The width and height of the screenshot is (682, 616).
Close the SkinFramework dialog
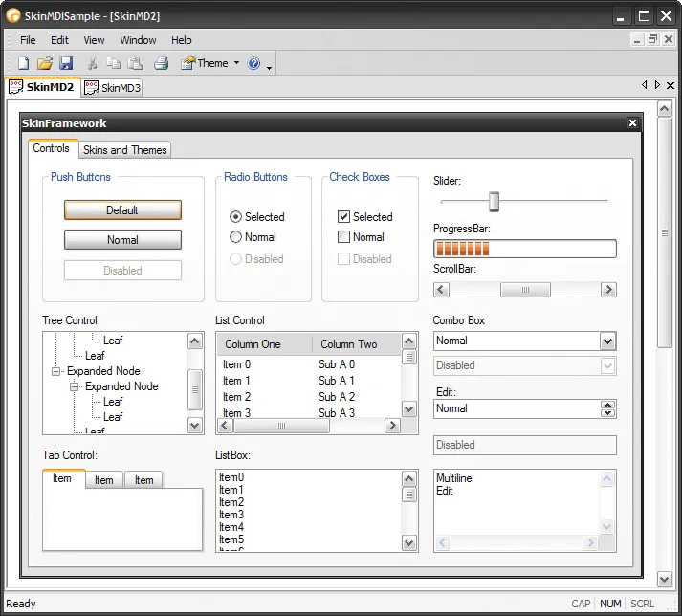click(x=633, y=123)
